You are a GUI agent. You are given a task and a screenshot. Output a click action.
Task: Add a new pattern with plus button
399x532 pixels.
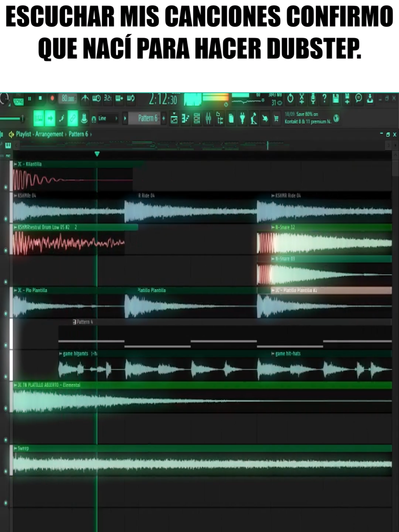pos(164,118)
